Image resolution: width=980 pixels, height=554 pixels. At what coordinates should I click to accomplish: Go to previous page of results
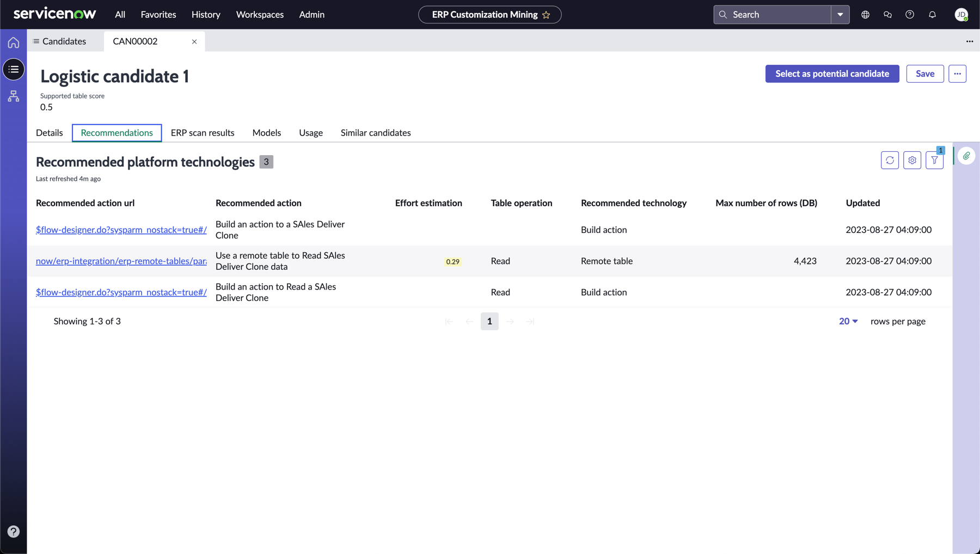[469, 322]
